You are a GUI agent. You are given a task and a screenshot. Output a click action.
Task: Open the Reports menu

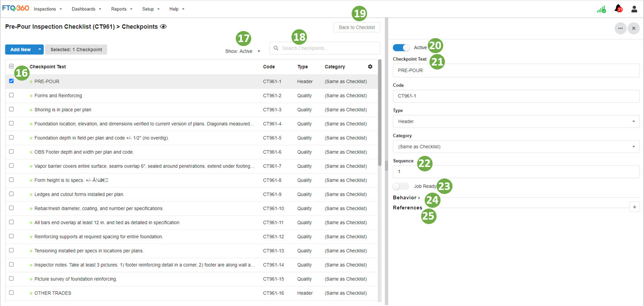(119, 9)
